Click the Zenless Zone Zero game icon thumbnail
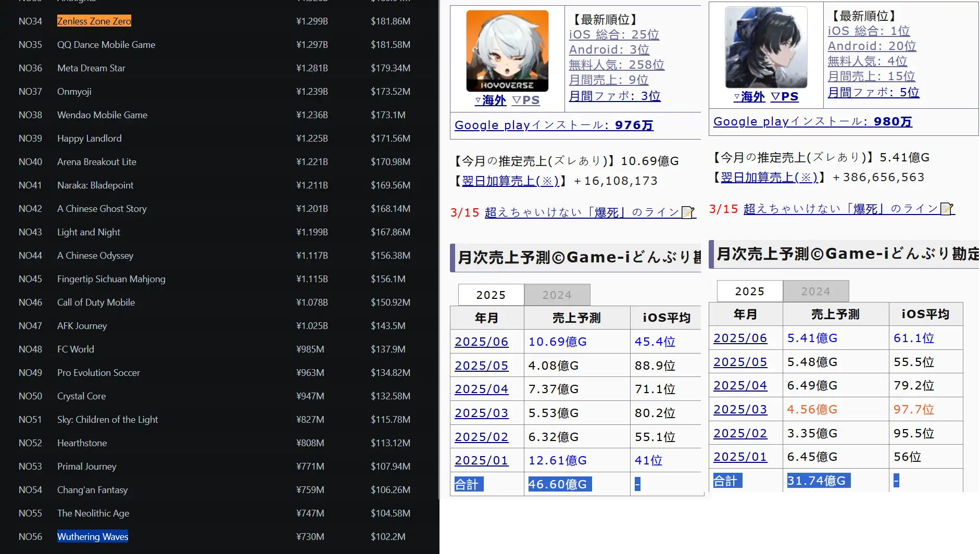The image size is (980, 554). (x=507, y=51)
